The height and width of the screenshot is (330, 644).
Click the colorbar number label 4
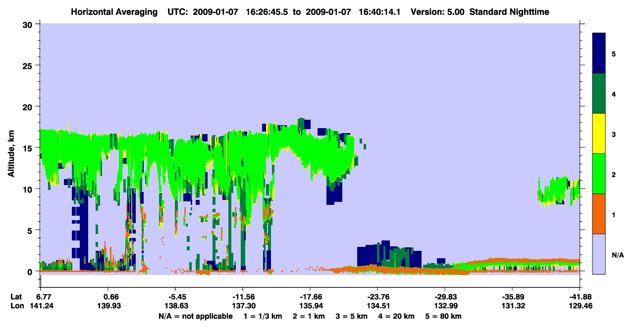614,94
